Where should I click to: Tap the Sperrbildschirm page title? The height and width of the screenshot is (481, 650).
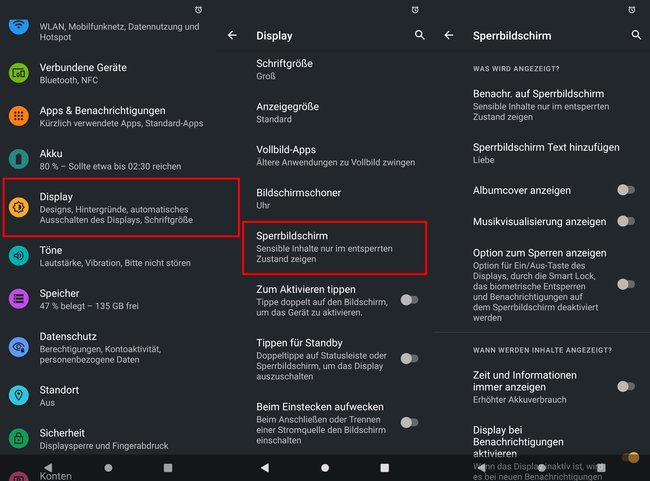(x=512, y=36)
